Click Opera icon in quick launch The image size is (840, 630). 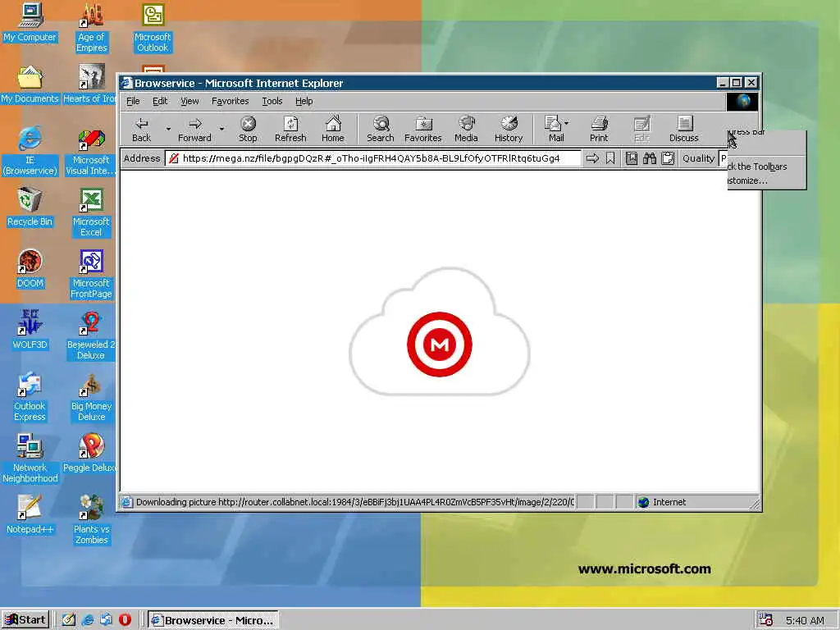[125, 619]
